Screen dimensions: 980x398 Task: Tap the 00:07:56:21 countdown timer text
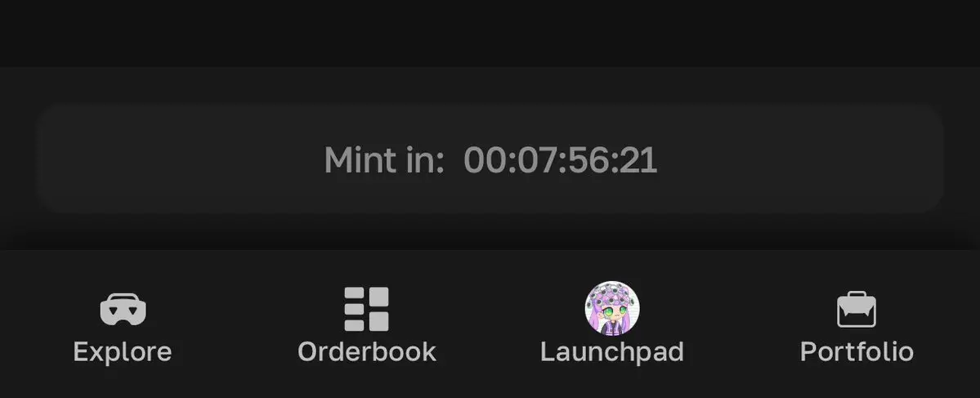point(560,160)
